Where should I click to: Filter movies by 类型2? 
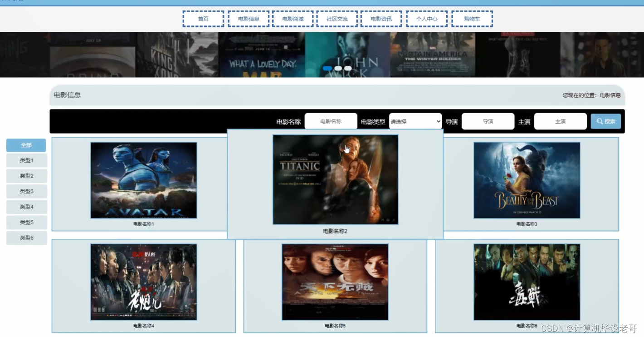pos(27,176)
